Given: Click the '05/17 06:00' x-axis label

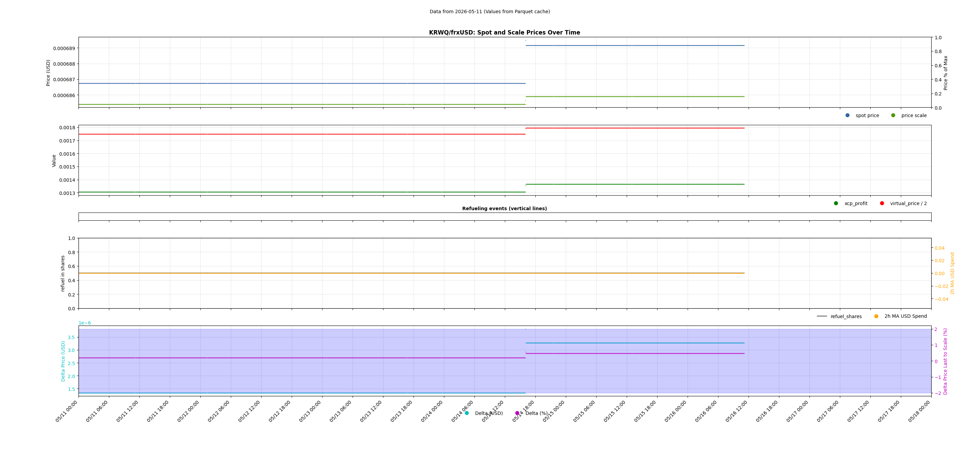Looking at the screenshot, I should (828, 412).
